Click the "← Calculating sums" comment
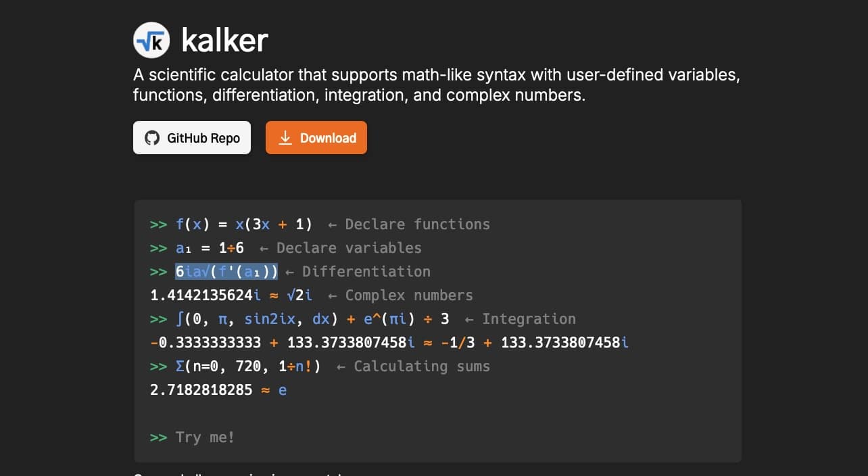868x476 pixels. pos(413,366)
